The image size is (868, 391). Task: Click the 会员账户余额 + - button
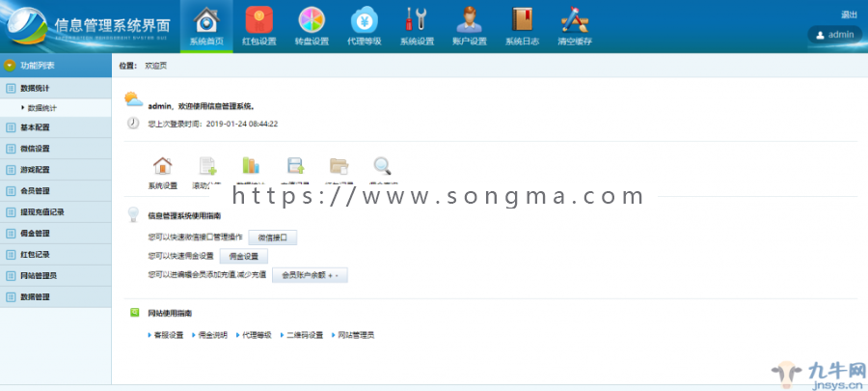coord(310,275)
